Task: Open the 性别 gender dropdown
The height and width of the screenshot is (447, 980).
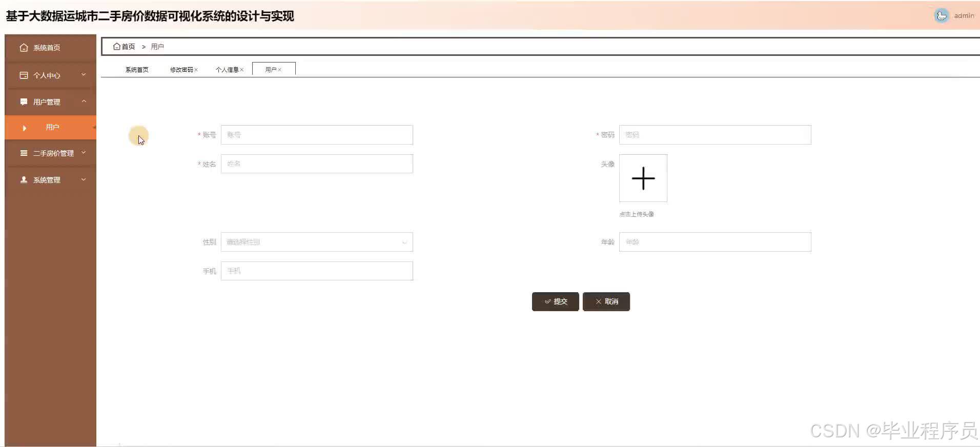Action: coord(317,242)
